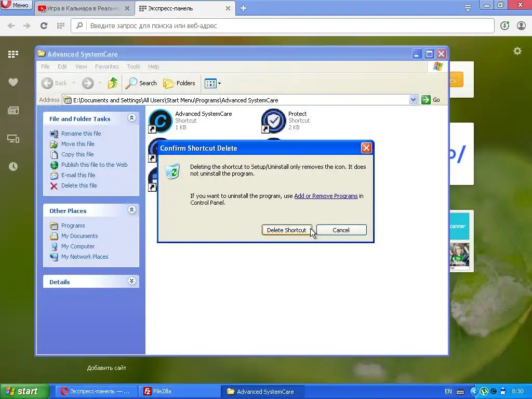The image size is (532, 399).
Task: Open the File menu in Explorer
Action: click(x=45, y=66)
